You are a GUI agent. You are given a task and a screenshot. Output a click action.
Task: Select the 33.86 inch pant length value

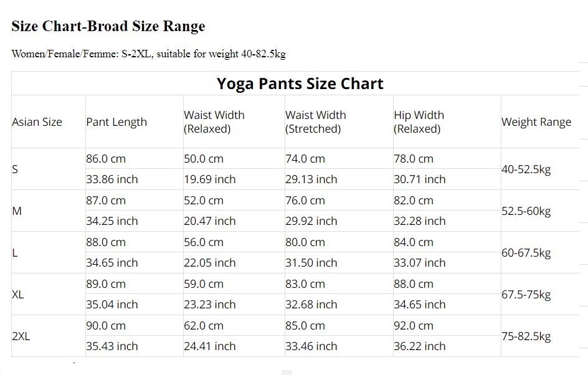click(112, 179)
